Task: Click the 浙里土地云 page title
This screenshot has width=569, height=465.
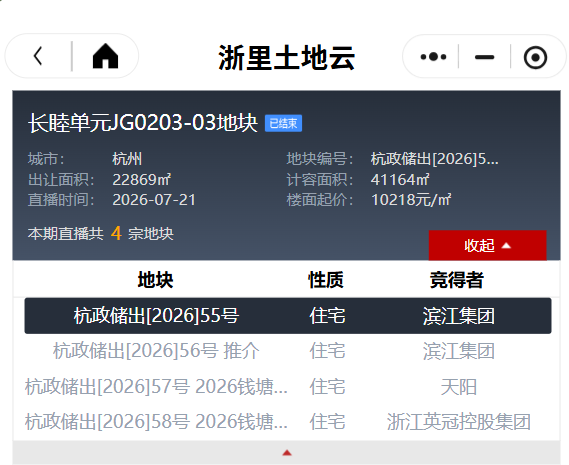Action: click(x=286, y=57)
